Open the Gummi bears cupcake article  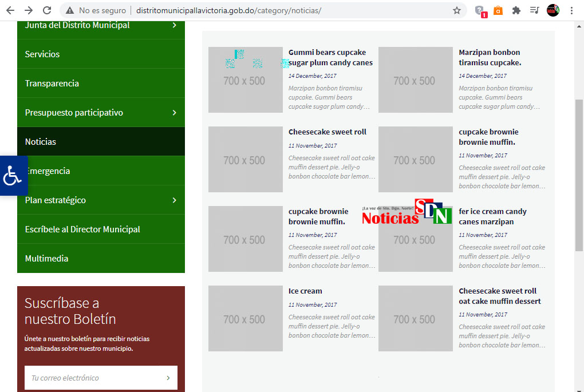tap(330, 58)
